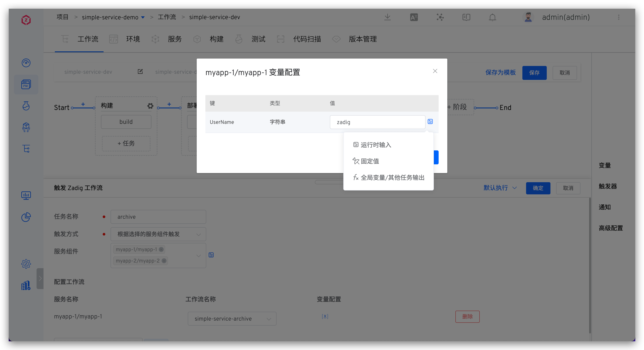Open the 版本管理 tab
This screenshot has height=350, width=644.
[363, 39]
